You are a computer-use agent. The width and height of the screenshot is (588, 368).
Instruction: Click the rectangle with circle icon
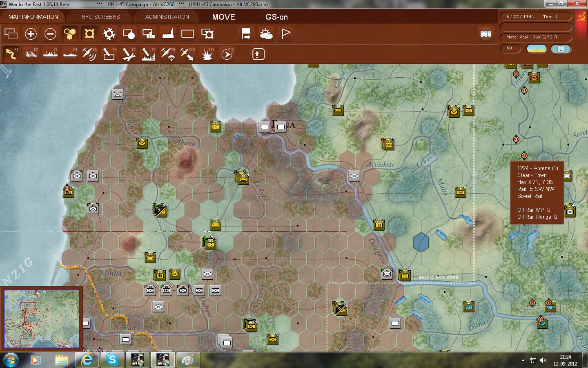(x=129, y=34)
